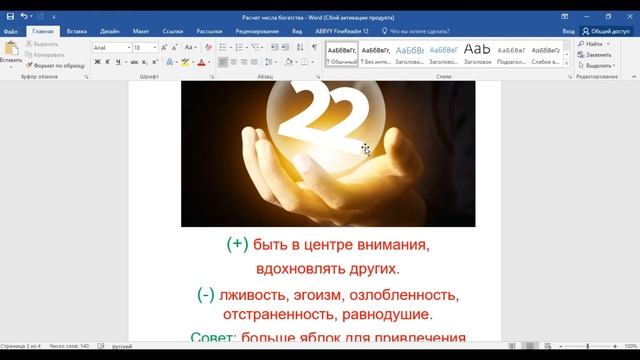Select the image of glowing number 22
640x360 pixels.
328,153
